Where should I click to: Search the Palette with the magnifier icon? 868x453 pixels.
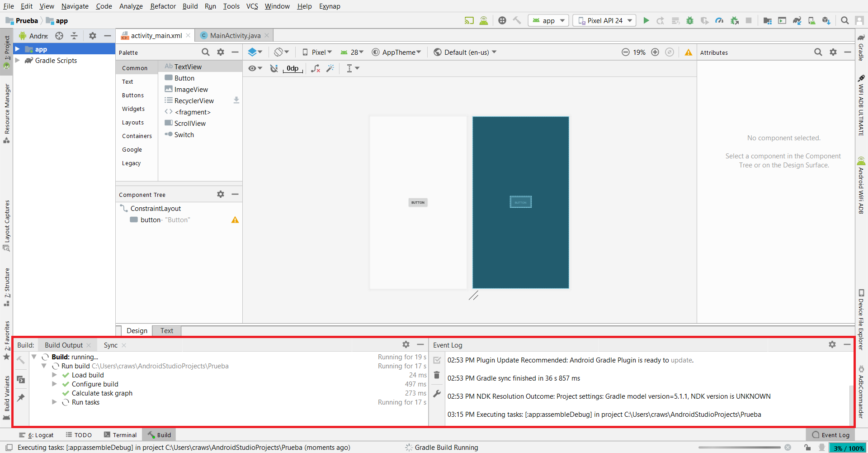coord(206,52)
